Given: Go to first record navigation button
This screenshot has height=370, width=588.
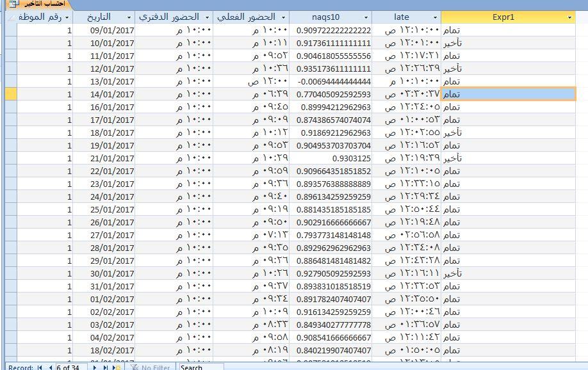Looking at the screenshot, I should 40,367.
